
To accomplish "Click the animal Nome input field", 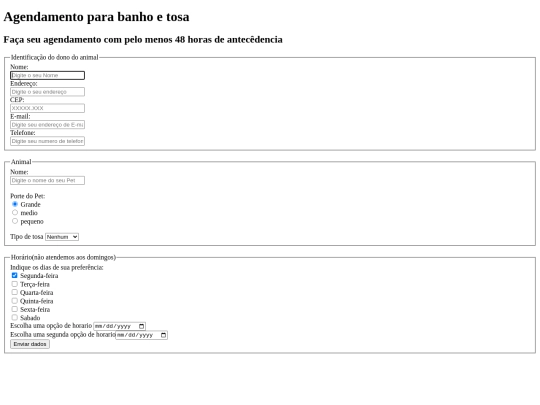I will point(48,180).
